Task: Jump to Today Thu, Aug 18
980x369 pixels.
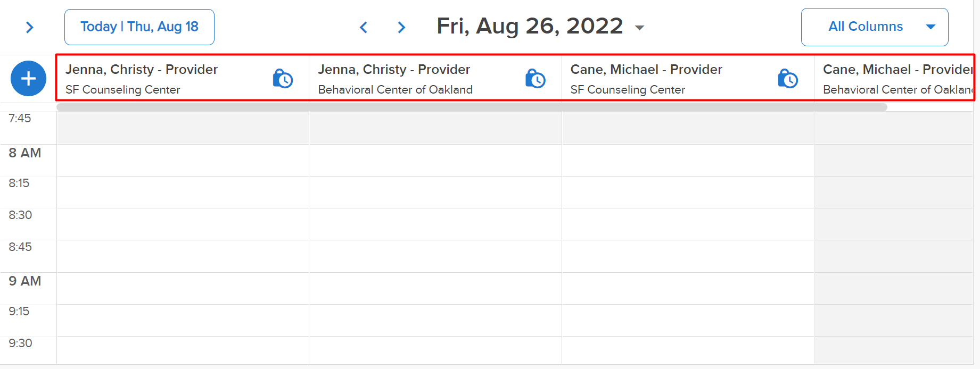Action: (x=139, y=27)
